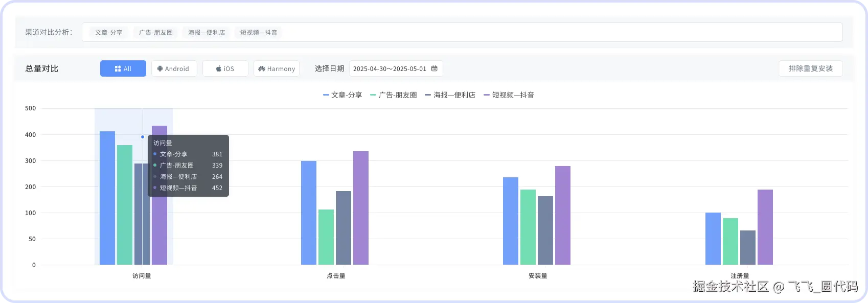Click the gray 海报—便利店 bar in 注册量
868x303 pixels.
748,247
